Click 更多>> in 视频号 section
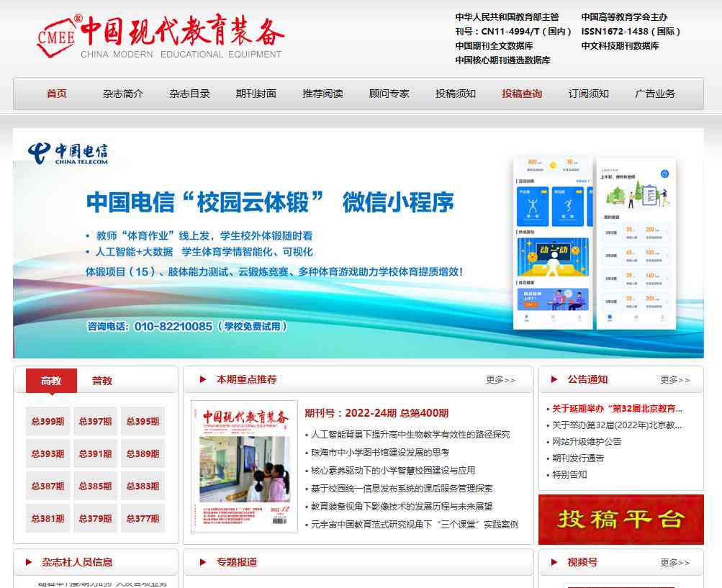The image size is (722, 588). (x=675, y=563)
